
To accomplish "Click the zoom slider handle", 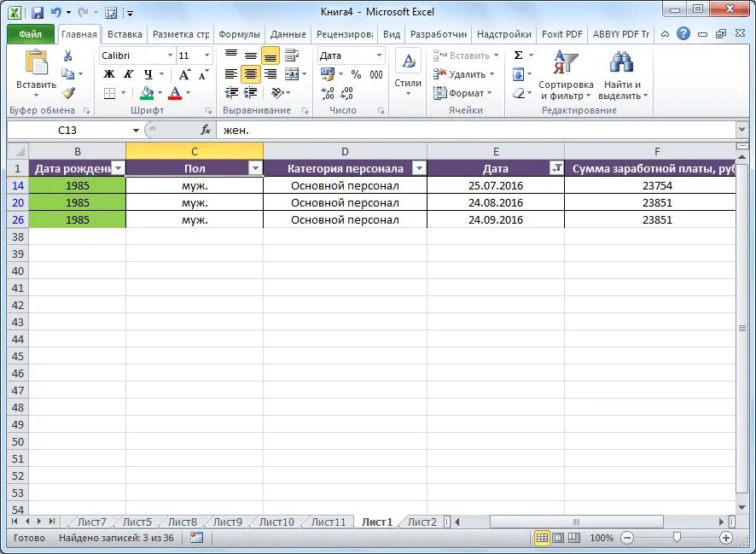I will pyautogui.click(x=677, y=537).
